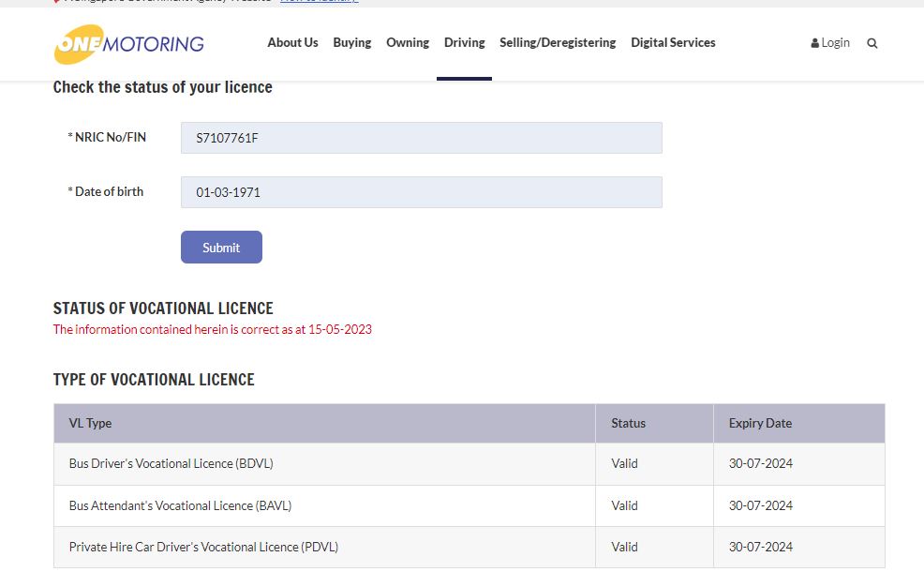Select the Private Hire Car Driver's Licence row

(x=203, y=547)
